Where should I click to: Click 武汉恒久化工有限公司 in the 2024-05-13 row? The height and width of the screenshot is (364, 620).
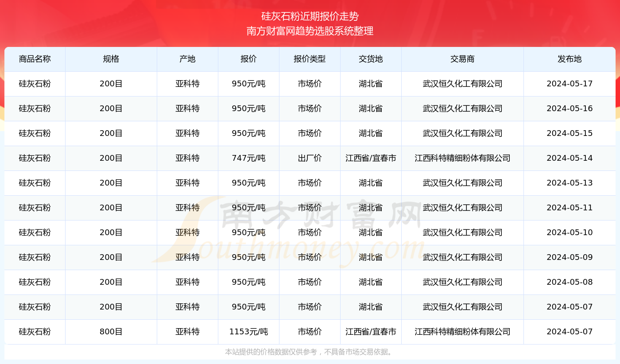coord(462,183)
